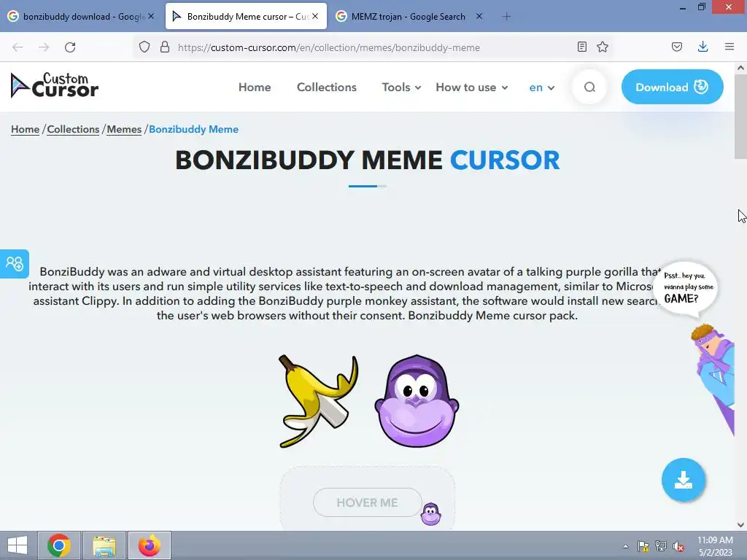The image size is (747, 560).
Task: Click the tracking protection shield icon
Action: [144, 47]
